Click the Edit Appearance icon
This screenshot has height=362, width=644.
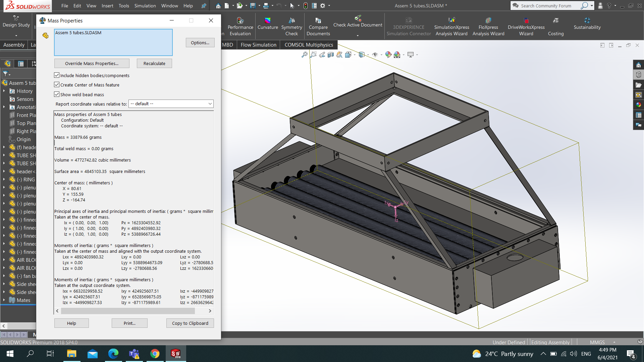point(388,55)
